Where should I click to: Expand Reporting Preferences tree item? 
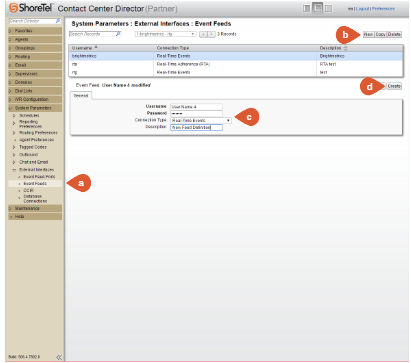click(x=14, y=123)
